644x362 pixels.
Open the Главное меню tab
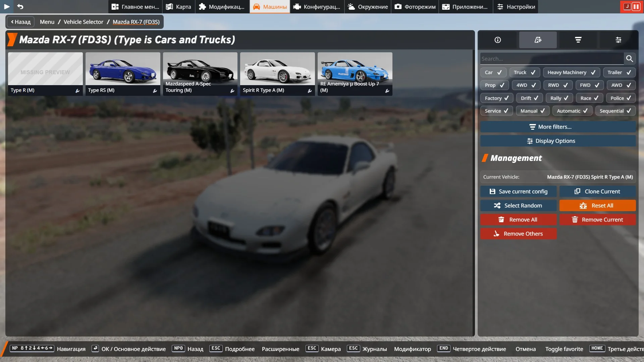pos(135,7)
